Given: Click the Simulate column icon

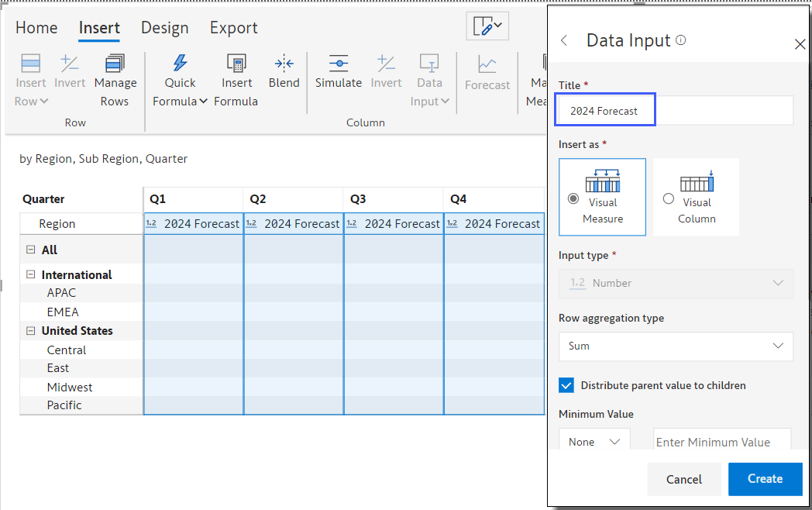Looking at the screenshot, I should point(338,64).
